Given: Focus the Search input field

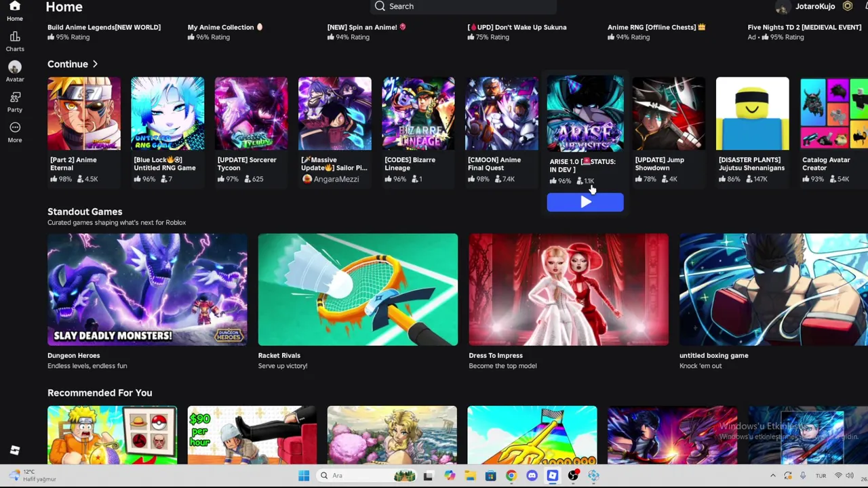Looking at the screenshot, I should (465, 6).
